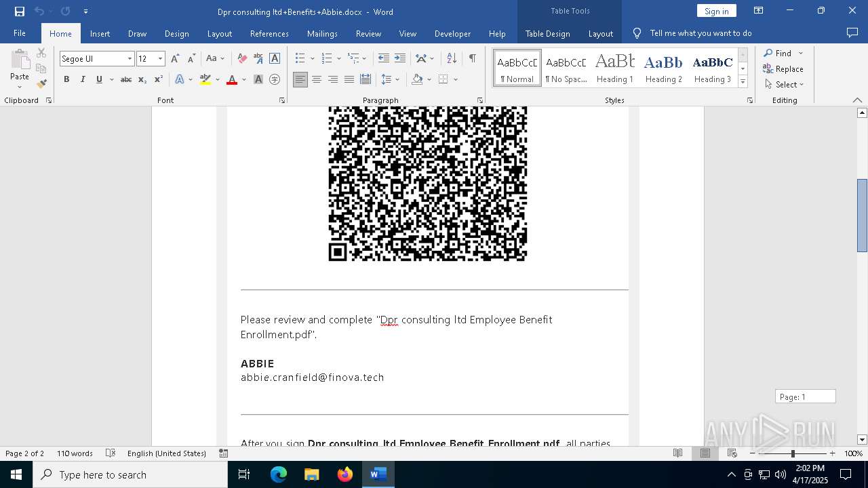The image size is (868, 488).
Task: Click the Decrease Indent icon
Action: (384, 58)
